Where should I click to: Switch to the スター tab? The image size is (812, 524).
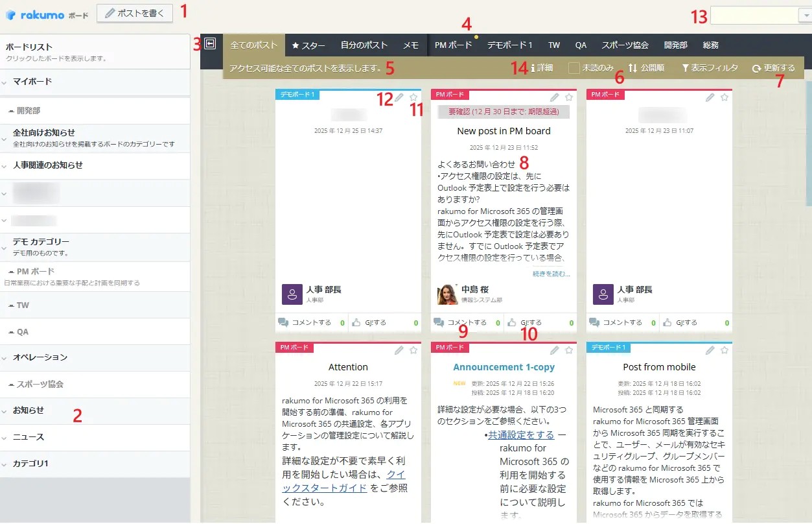[x=308, y=45]
